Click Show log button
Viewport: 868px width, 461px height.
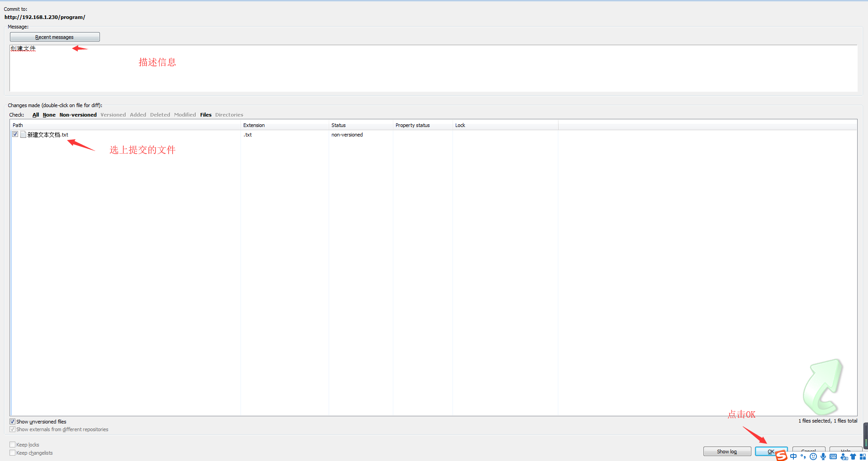tap(726, 452)
